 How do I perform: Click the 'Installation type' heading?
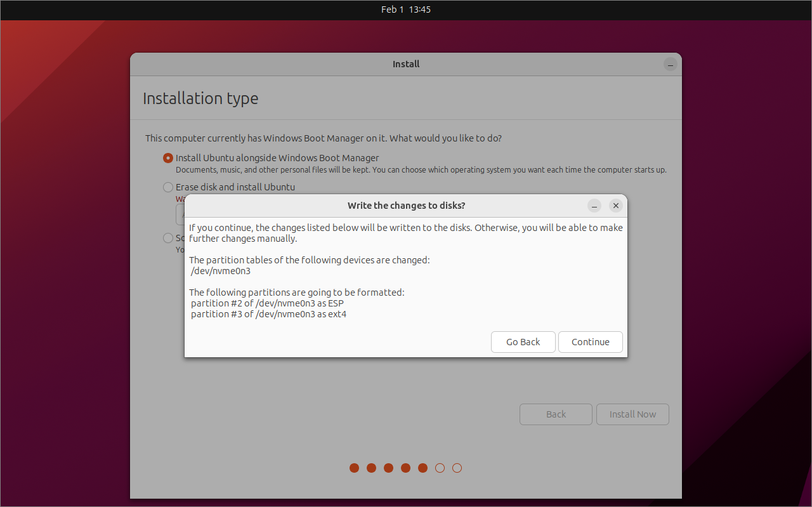200,98
